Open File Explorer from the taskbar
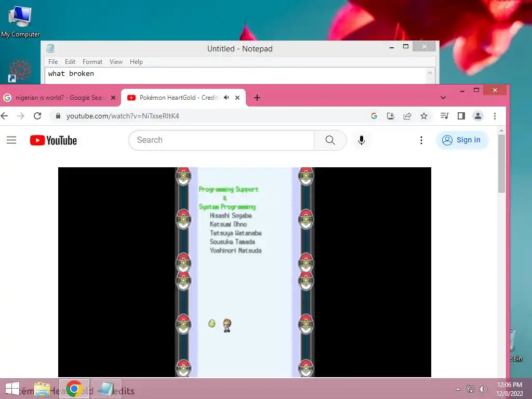 [x=42, y=390]
